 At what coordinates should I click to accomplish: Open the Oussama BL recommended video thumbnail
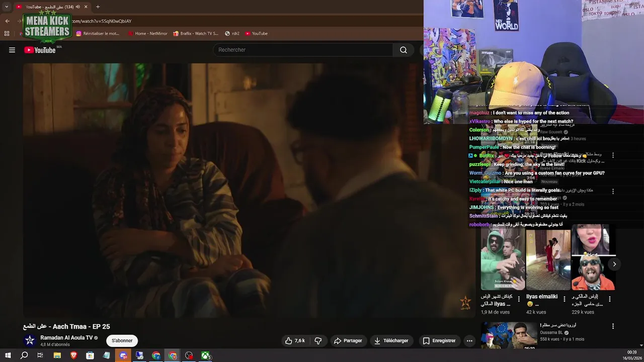pos(509,335)
